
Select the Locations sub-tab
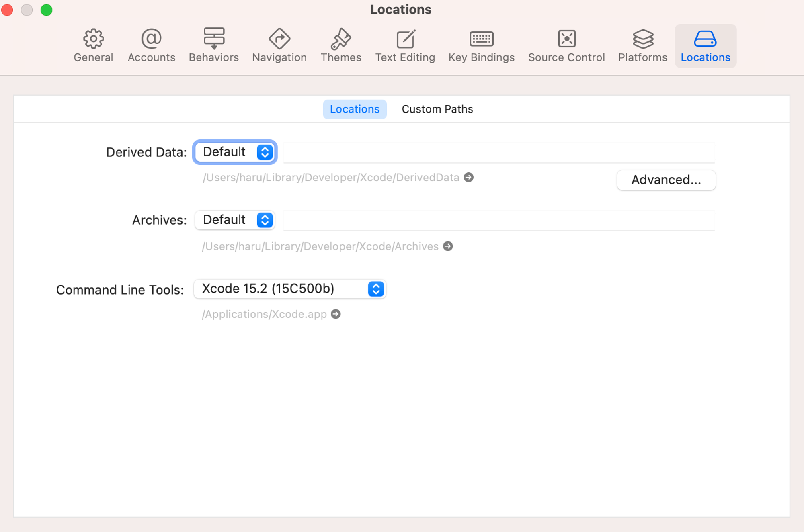354,109
